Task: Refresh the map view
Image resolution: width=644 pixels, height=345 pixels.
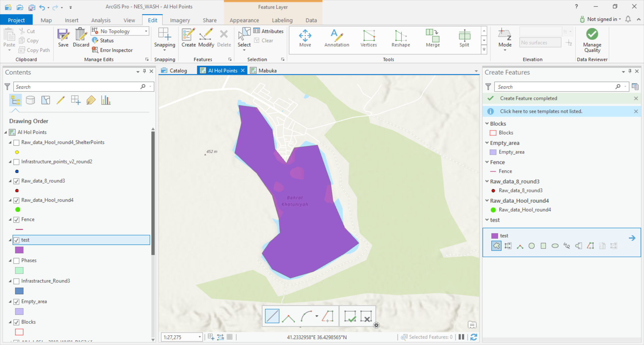Action: (474, 337)
